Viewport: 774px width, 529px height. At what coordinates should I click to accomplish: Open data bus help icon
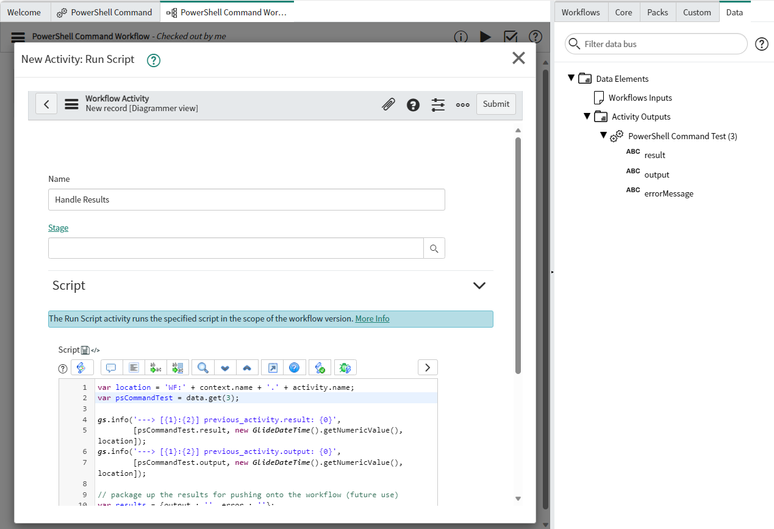coord(762,44)
